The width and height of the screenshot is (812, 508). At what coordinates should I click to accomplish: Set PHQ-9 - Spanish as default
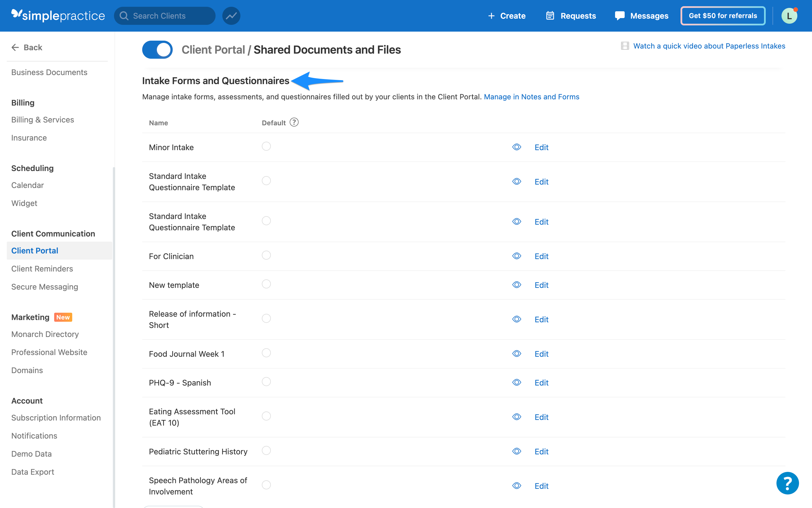266,382
